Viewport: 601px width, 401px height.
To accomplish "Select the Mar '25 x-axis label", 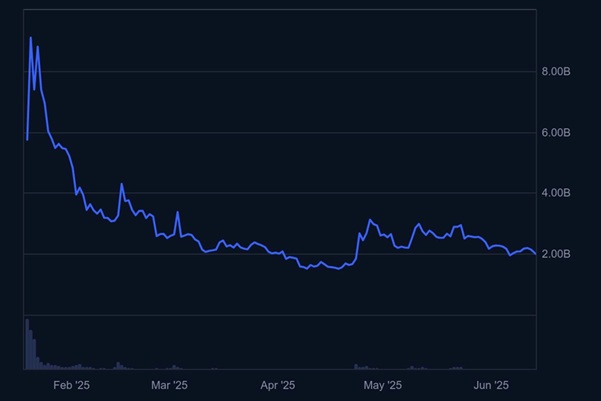I will (x=169, y=384).
